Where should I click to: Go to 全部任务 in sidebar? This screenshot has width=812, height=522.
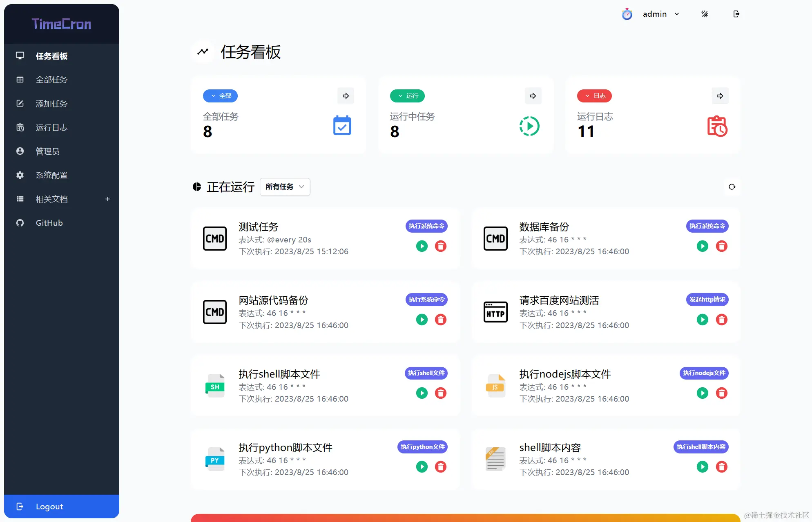point(51,80)
